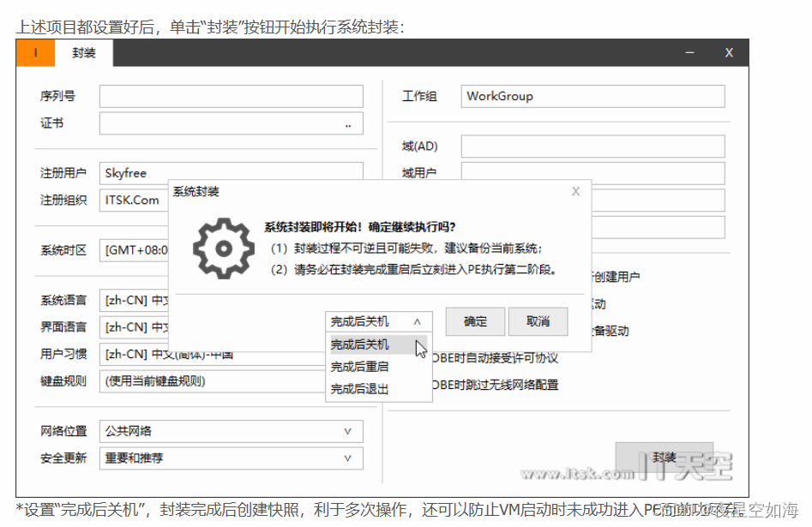Image resolution: width=812 pixels, height=527 pixels.
Task: Open the 证书 browse button
Action: [348, 124]
